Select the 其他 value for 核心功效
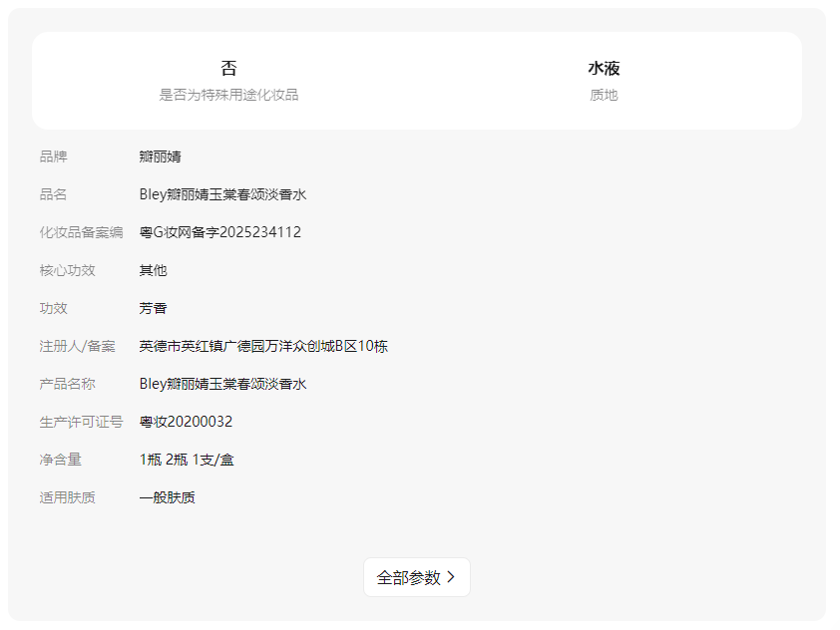Image resolution: width=840 pixels, height=630 pixels. 153,270
